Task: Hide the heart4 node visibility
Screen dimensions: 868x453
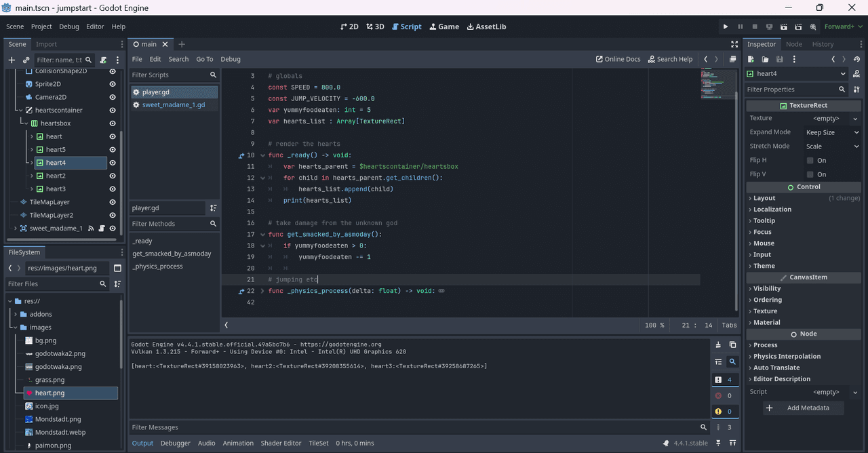Action: pos(113,163)
